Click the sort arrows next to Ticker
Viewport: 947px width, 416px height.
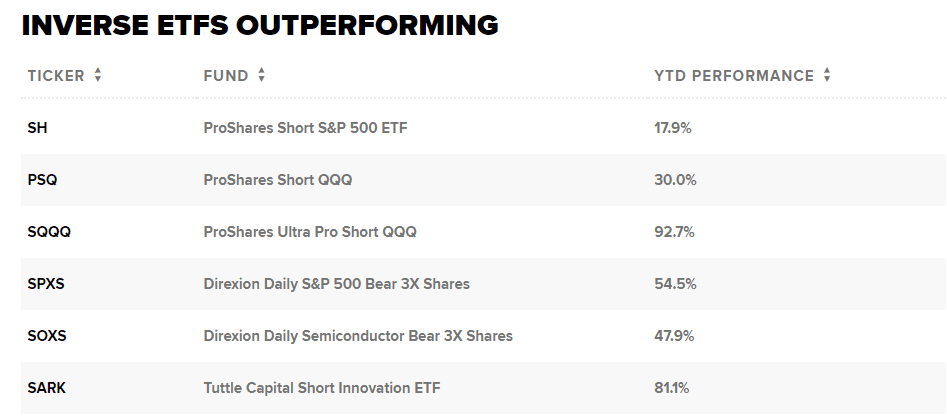tap(98, 75)
